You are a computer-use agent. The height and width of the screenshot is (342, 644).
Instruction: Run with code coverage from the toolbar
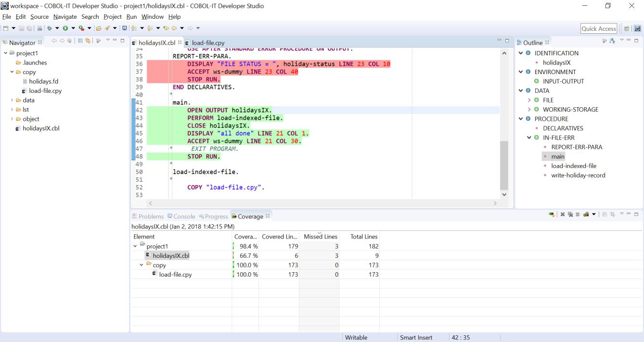pos(81,28)
